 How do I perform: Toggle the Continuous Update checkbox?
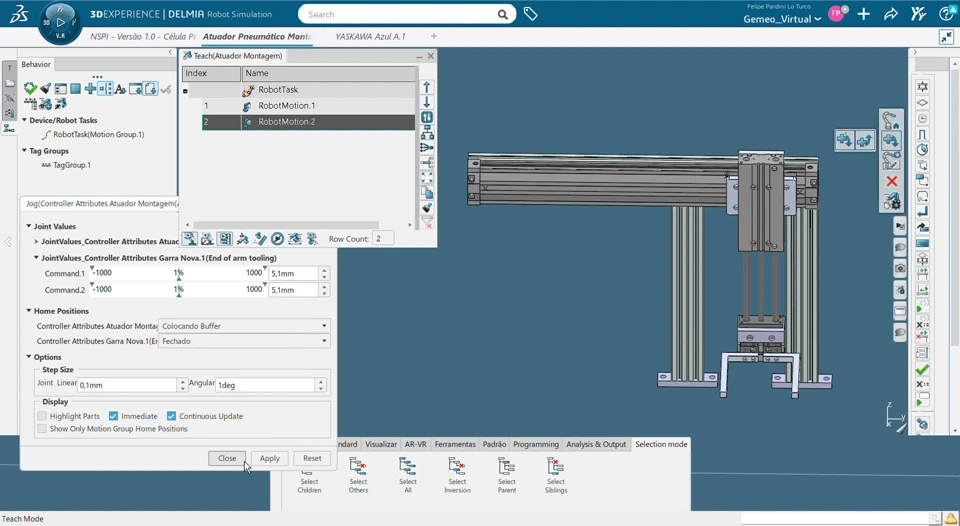171,416
